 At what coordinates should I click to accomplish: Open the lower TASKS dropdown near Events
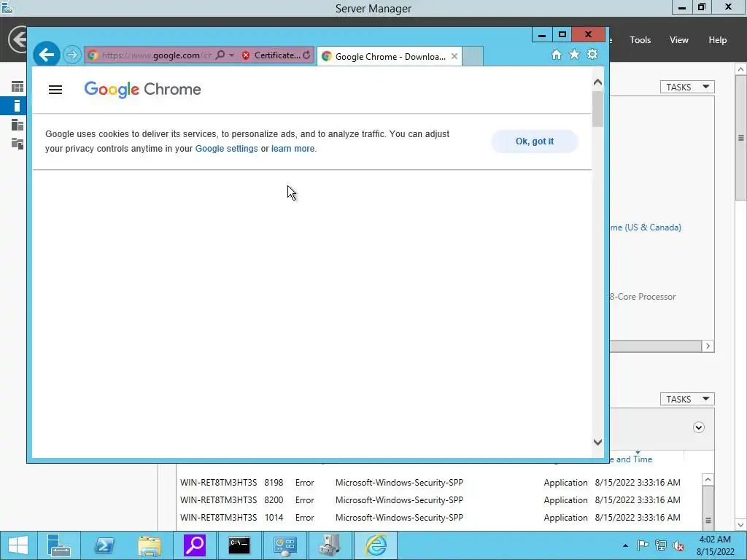click(x=687, y=399)
